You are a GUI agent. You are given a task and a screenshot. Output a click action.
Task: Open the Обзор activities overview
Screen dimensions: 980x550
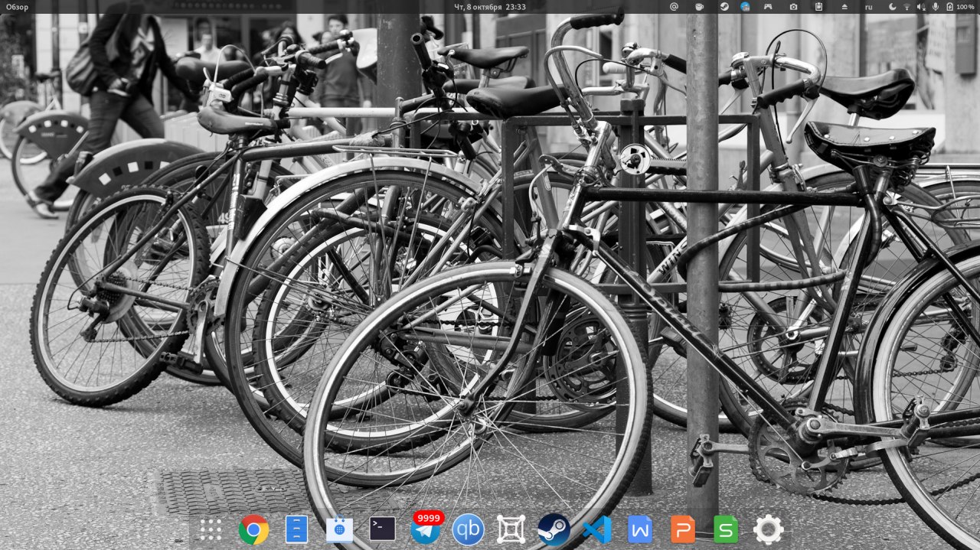coord(17,7)
